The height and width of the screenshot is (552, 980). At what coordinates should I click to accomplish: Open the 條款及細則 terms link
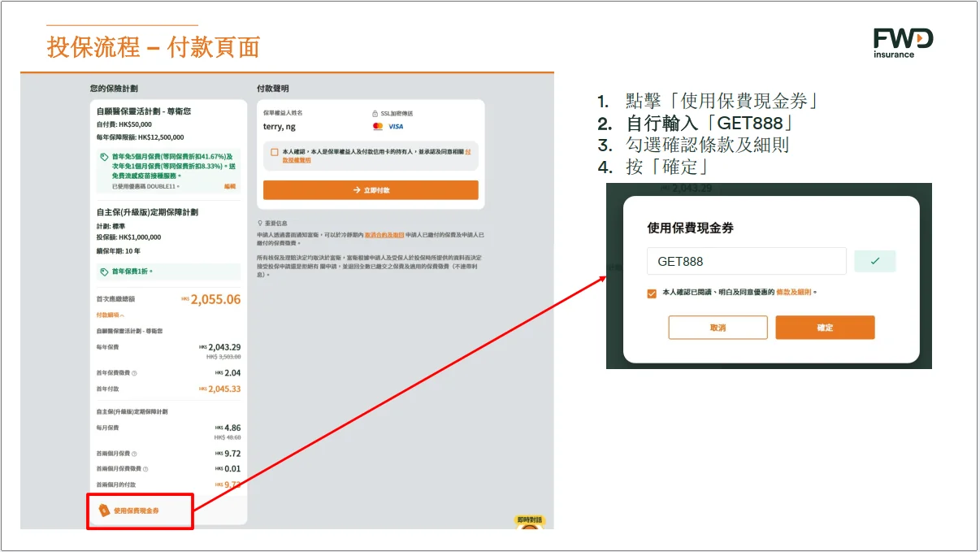point(794,292)
